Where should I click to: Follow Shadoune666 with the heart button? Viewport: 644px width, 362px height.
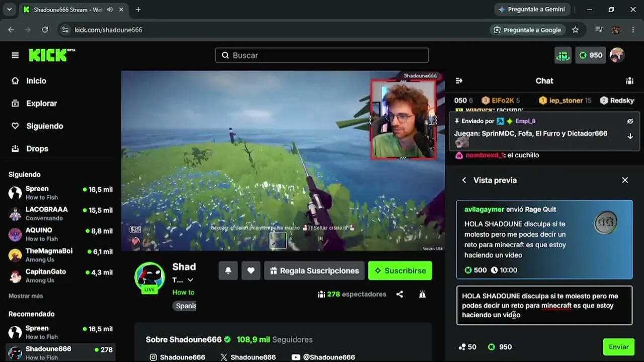pos(251,270)
